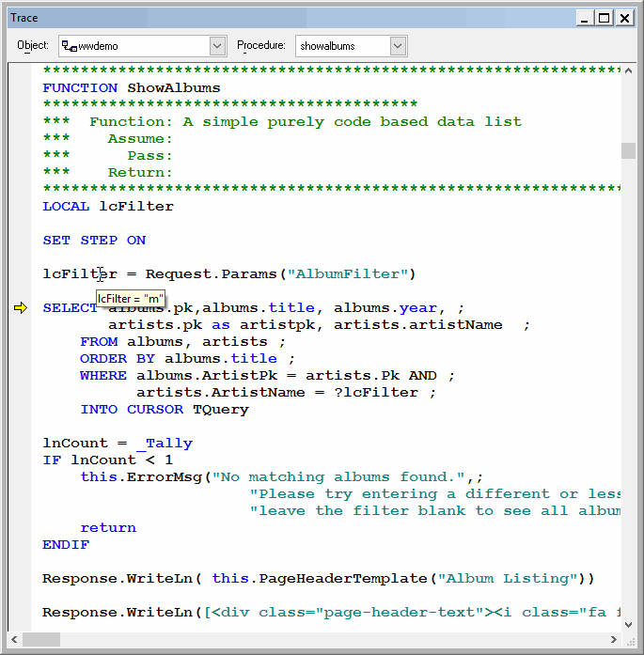Click the ENDIF keyword in code
The width and height of the screenshot is (644, 655).
tap(66, 544)
